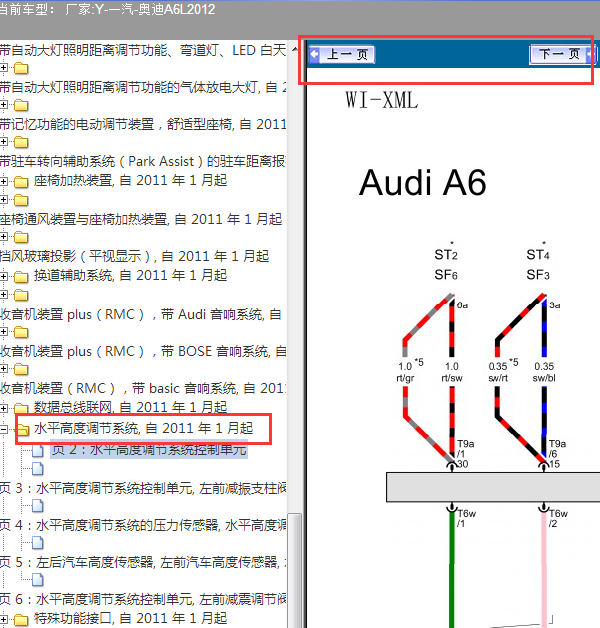Select 页 5：左后汽车高度传感器 entry
This screenshot has width=600, height=628.
coord(143,562)
